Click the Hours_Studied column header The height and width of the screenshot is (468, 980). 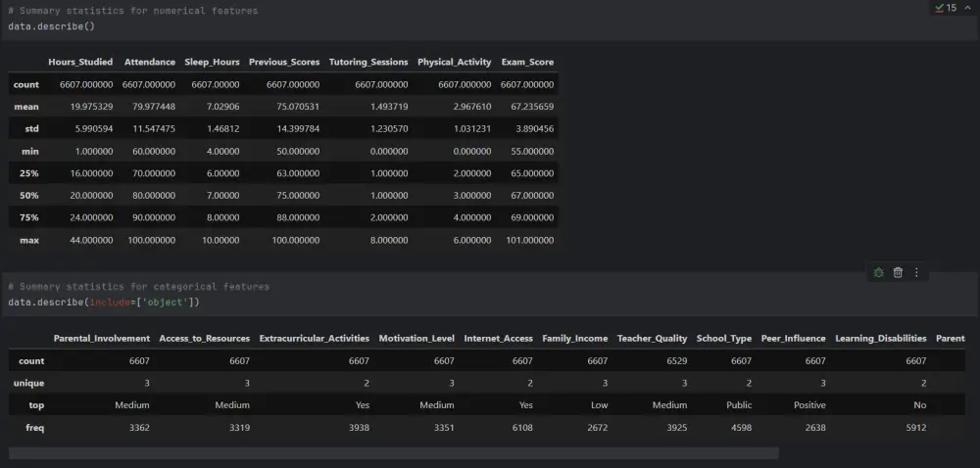(x=80, y=62)
